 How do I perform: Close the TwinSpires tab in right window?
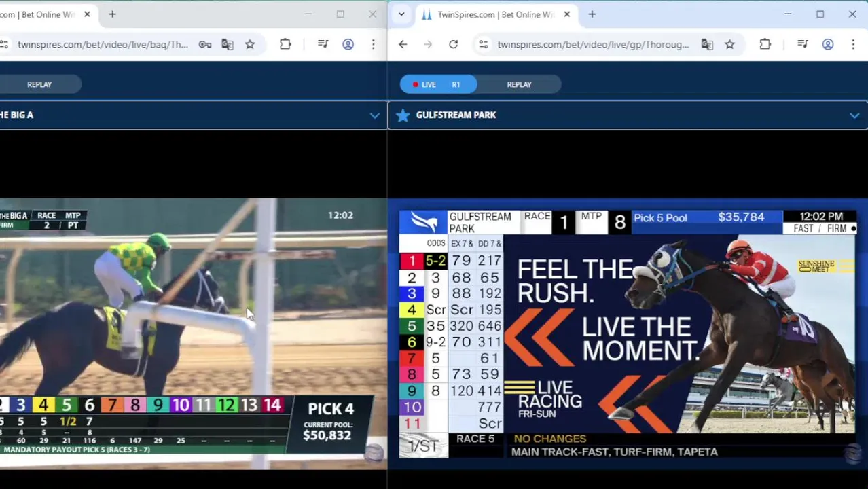pyautogui.click(x=567, y=14)
